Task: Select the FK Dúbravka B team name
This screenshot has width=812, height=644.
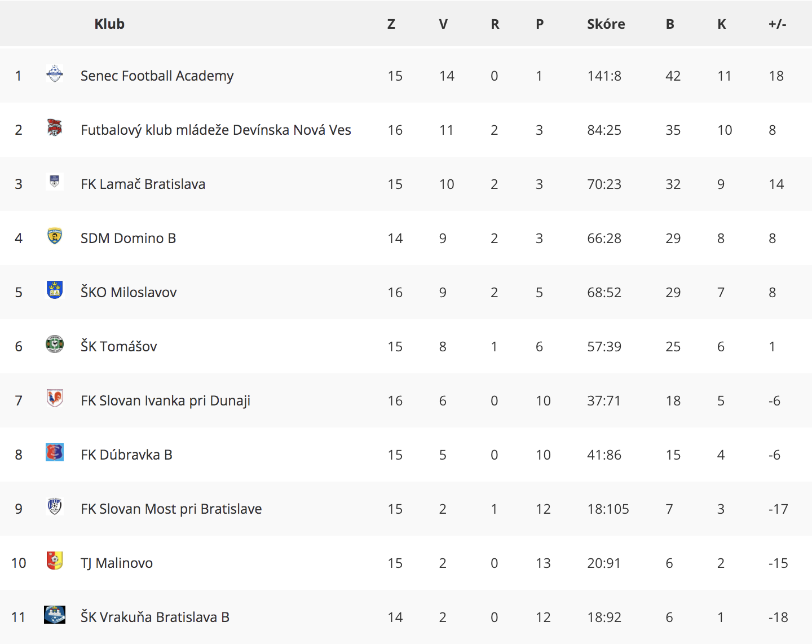Action: pos(126,455)
